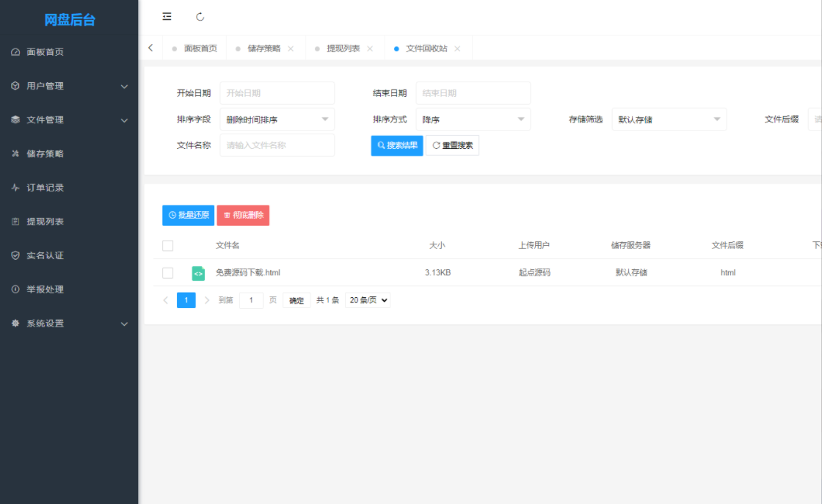This screenshot has width=822, height=504.
Task: 点击批量还原按钮
Action: pos(188,215)
